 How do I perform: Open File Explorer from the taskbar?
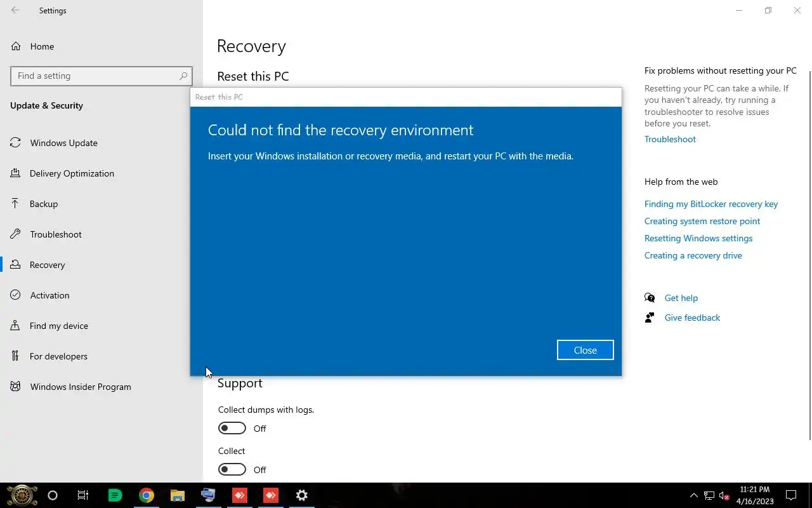coord(178,495)
